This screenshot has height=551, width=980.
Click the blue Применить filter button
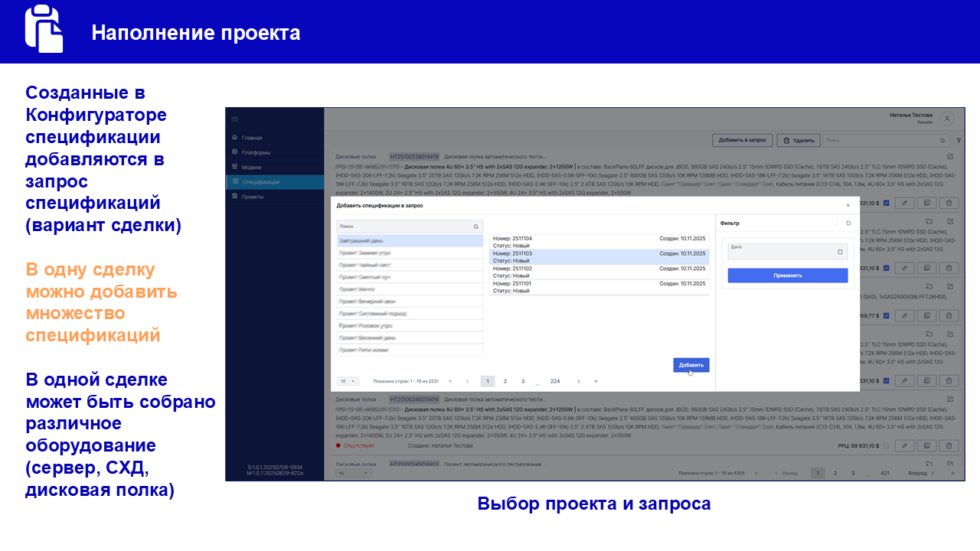pos(787,275)
